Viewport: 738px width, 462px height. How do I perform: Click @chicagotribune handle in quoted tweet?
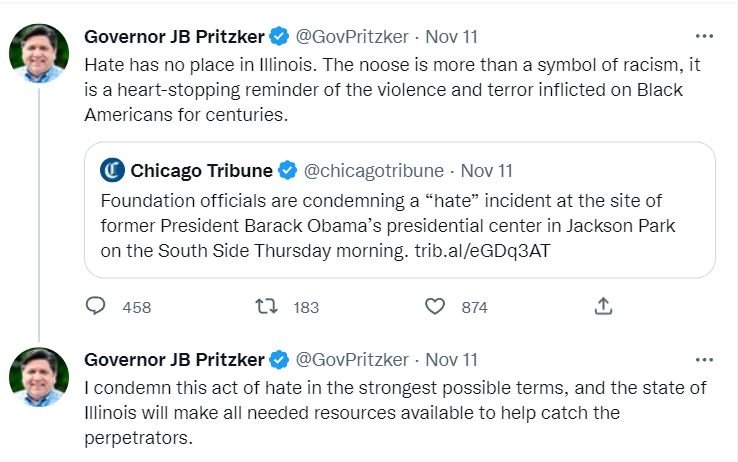pos(374,169)
